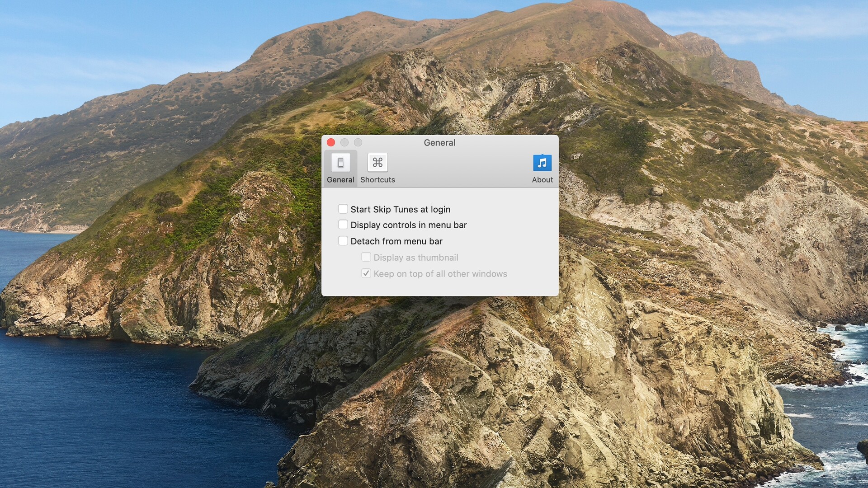Click the red close window button
Image resolution: width=868 pixels, height=488 pixels.
pos(331,142)
